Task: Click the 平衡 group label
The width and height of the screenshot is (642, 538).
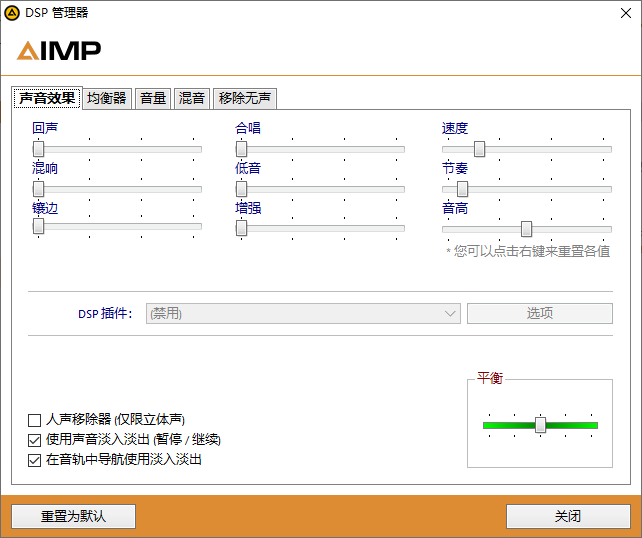Action: (x=490, y=378)
